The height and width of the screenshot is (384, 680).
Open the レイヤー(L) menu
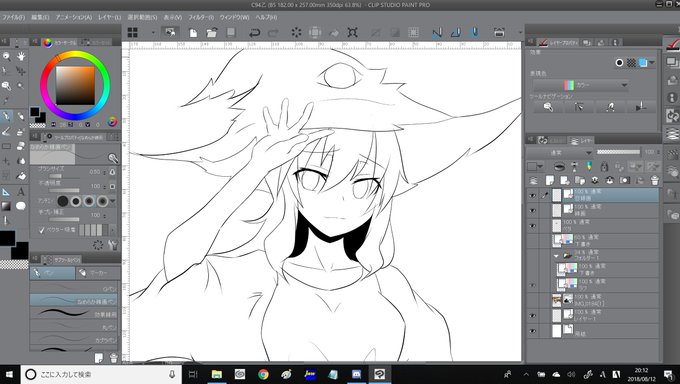coord(109,17)
